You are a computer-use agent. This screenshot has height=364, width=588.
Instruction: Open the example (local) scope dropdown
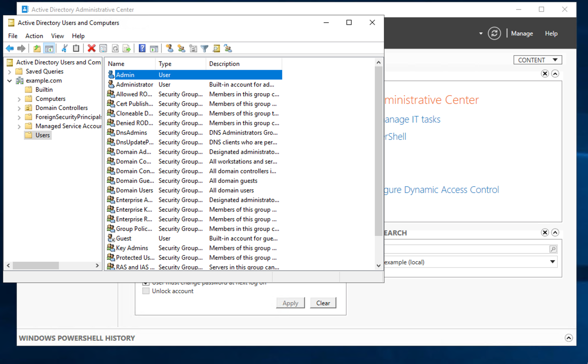coord(553,262)
